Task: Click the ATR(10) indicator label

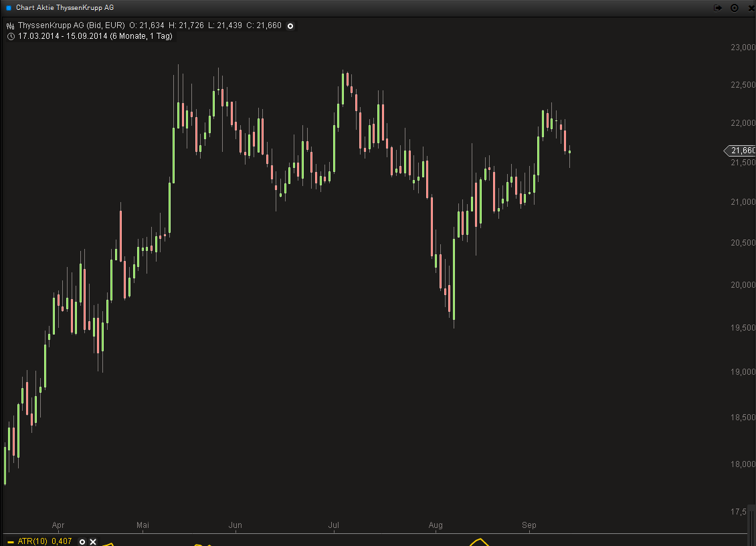Action: pyautogui.click(x=32, y=541)
